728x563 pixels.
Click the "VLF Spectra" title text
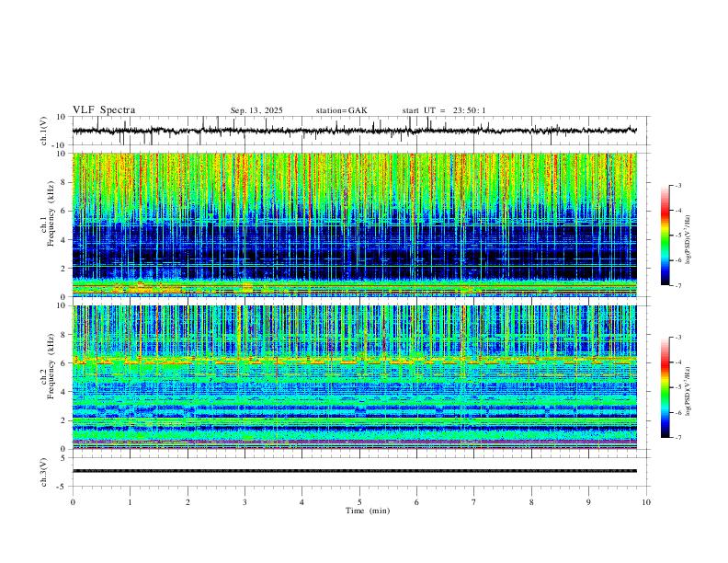[104, 110]
